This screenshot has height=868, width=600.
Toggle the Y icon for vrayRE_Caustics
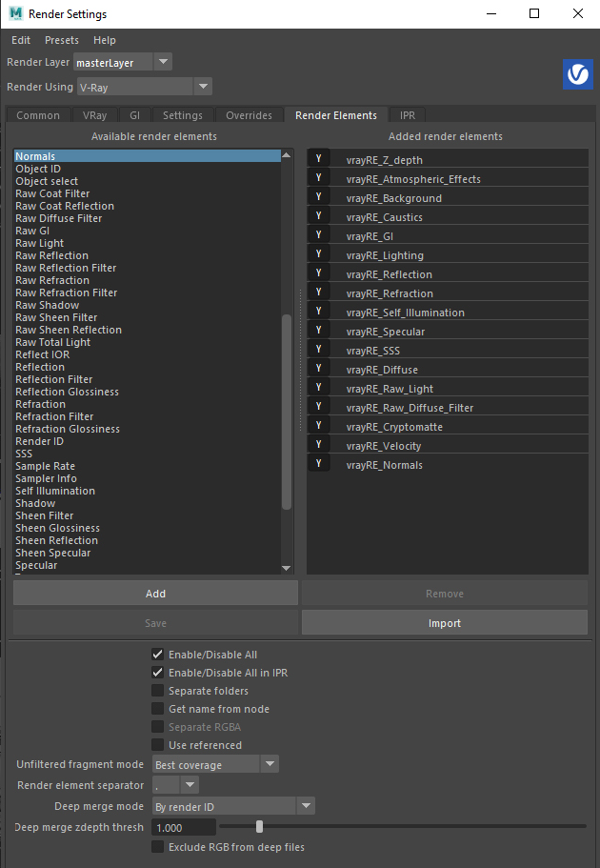click(319, 216)
